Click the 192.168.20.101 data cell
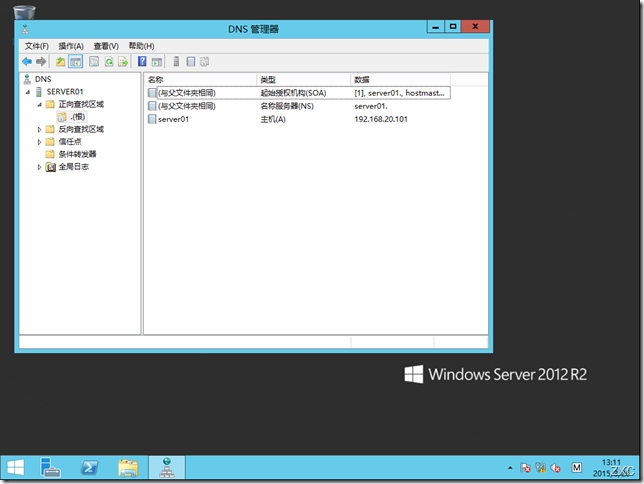Image resolution: width=644 pixels, height=484 pixels. pyautogui.click(x=381, y=120)
